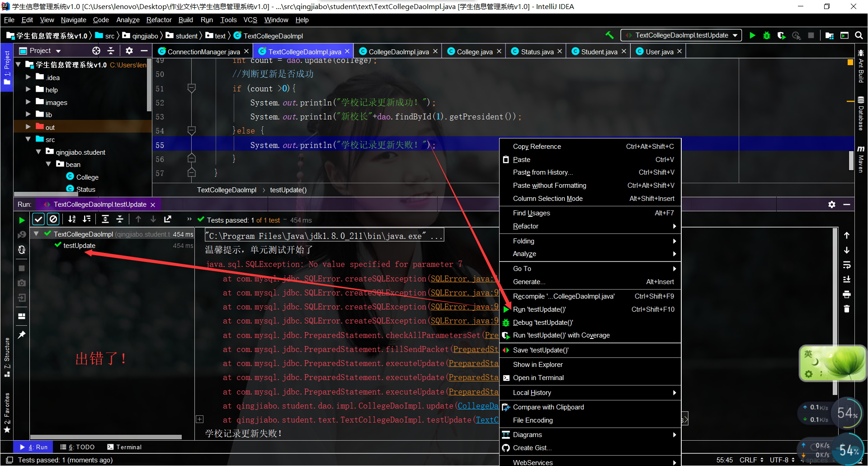The height and width of the screenshot is (466, 868).
Task: Dump threads with the camera icon
Action: [x=22, y=283]
